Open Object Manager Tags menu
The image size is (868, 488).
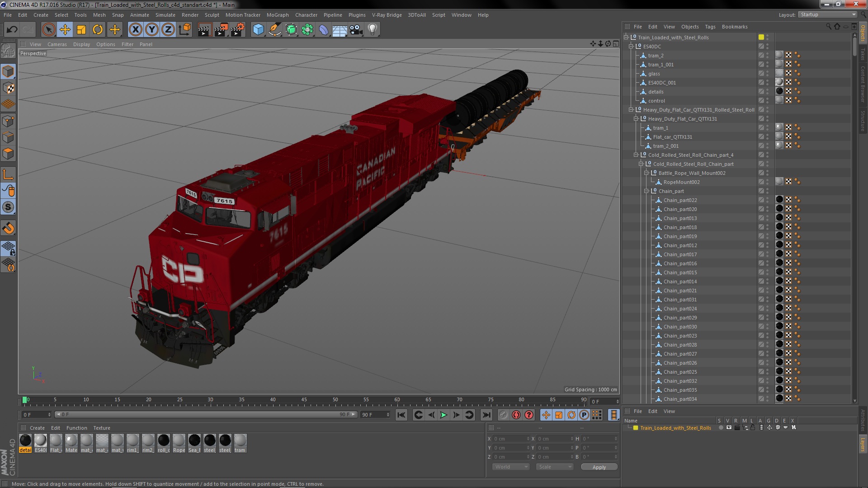(x=710, y=27)
